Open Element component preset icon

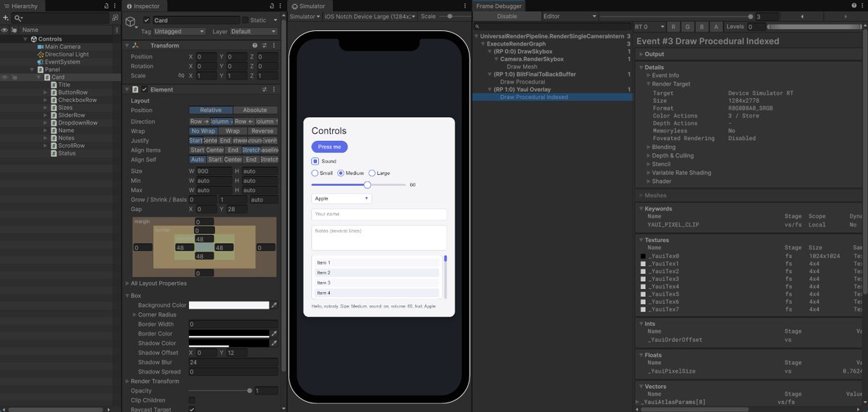(x=264, y=89)
